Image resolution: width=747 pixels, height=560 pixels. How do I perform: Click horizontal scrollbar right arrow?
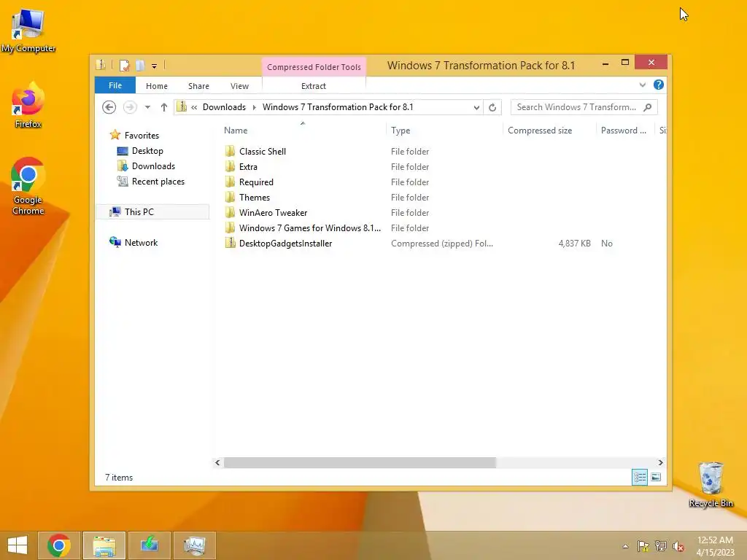point(660,462)
